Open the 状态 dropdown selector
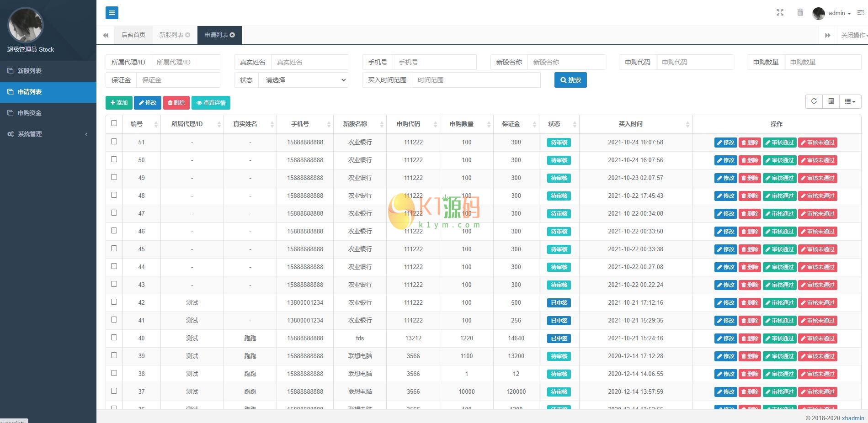The image size is (868, 423). (x=303, y=80)
